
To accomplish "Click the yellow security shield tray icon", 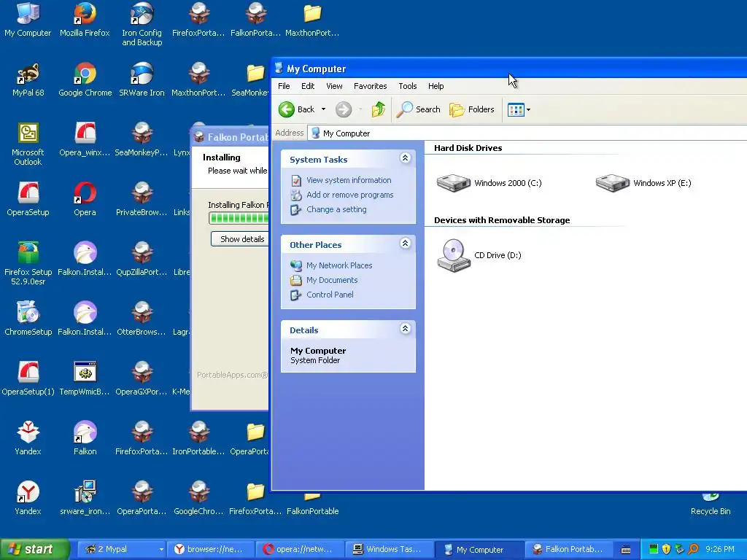I will [x=666, y=550].
